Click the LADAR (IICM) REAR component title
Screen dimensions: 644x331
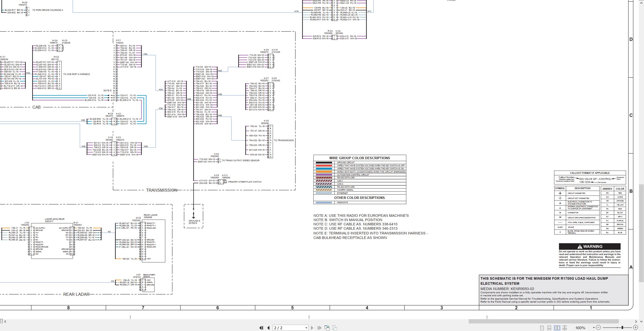[55, 219]
